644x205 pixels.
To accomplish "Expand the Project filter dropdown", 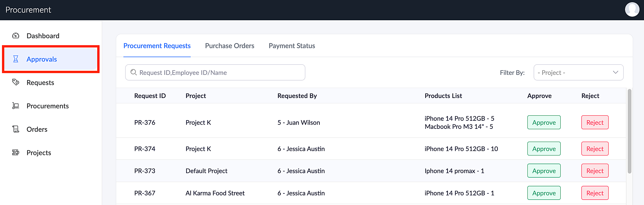I will [578, 73].
